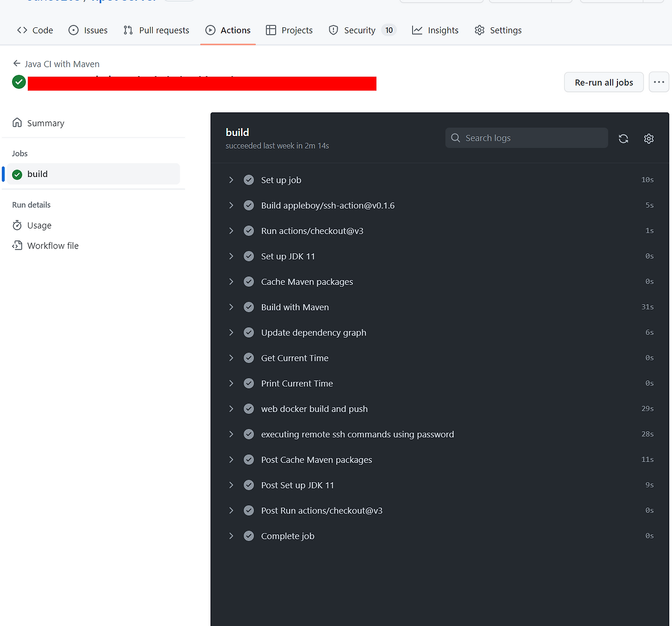Click the Re-run all jobs button
Image resolution: width=672 pixels, height=626 pixels.
[603, 82]
